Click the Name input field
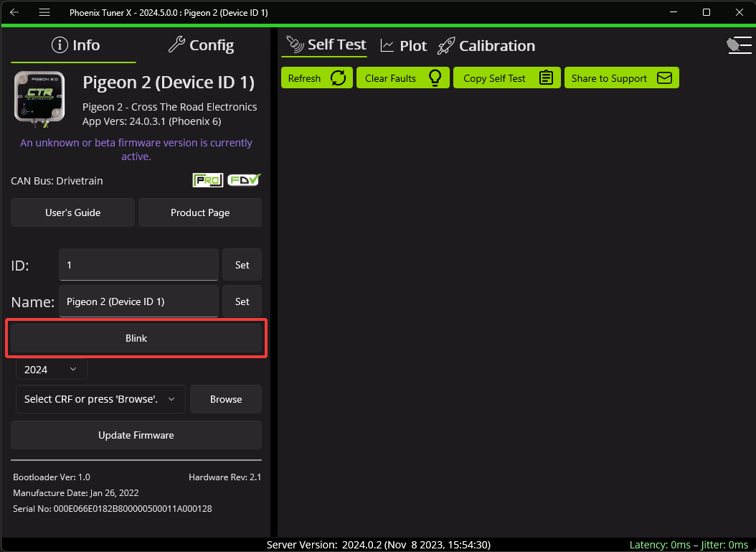 click(139, 301)
